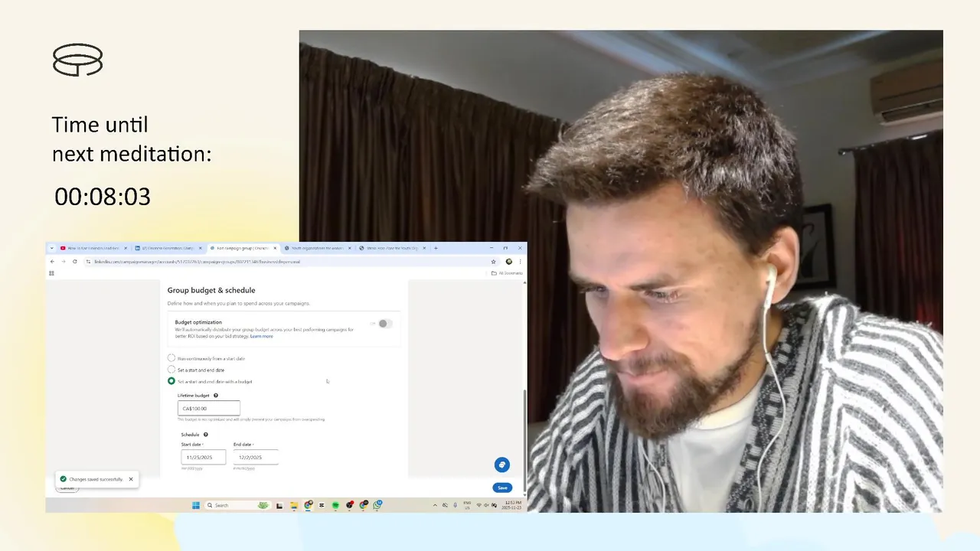The width and height of the screenshot is (980, 551).
Task: Select 'Start and end date with a budget'
Action: (171, 381)
